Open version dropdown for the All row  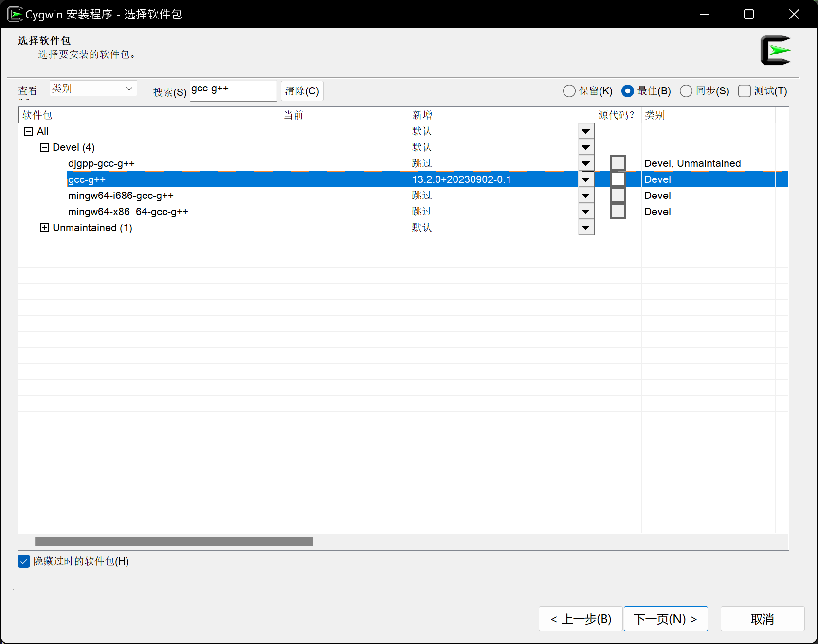click(586, 131)
